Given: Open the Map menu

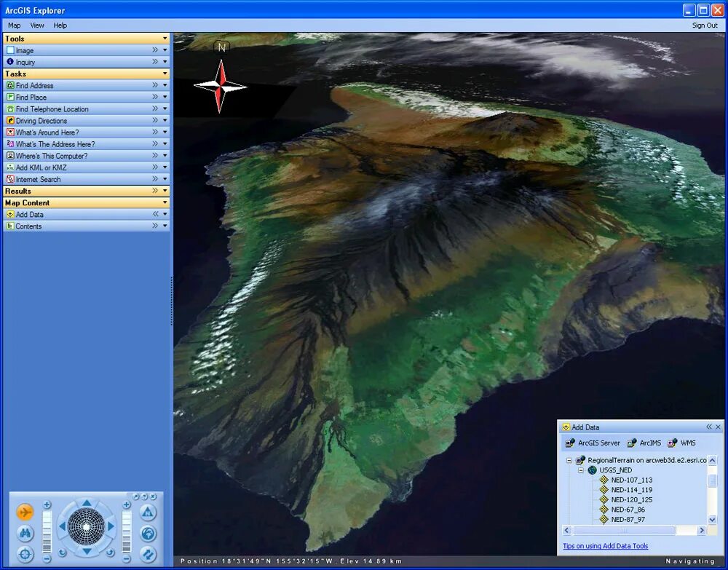Looking at the screenshot, I should tap(14, 25).
